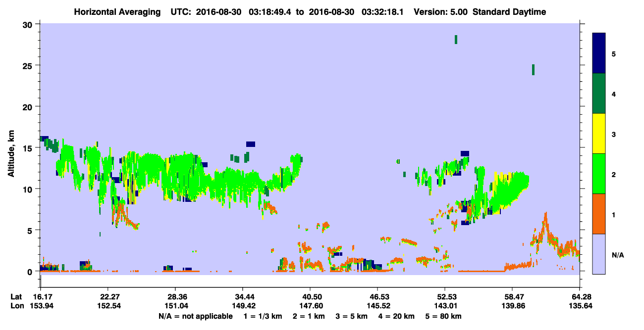Click the longitude value 143.01
Viewport: 644px width, 330px height.
point(445,306)
